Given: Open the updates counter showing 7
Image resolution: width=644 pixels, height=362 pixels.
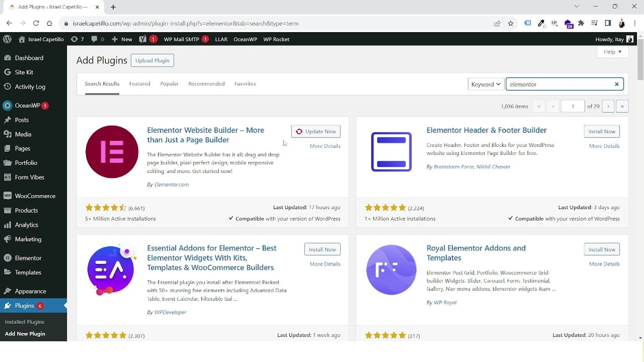Looking at the screenshot, I should point(77,39).
